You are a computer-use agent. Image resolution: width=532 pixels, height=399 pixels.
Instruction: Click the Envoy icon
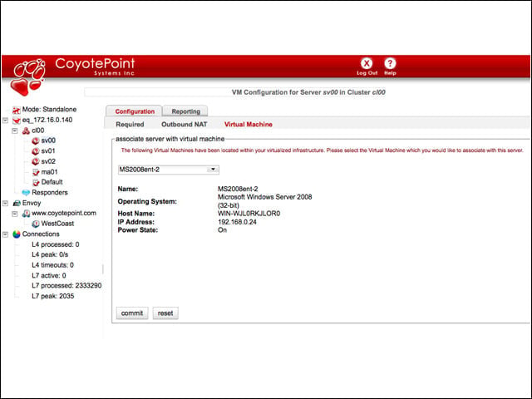tap(17, 203)
